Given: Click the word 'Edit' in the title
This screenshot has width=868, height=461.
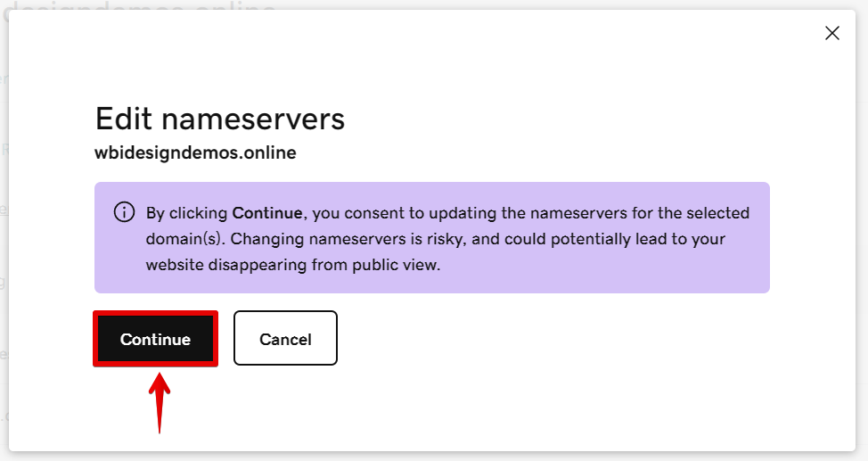Looking at the screenshot, I should [124, 119].
